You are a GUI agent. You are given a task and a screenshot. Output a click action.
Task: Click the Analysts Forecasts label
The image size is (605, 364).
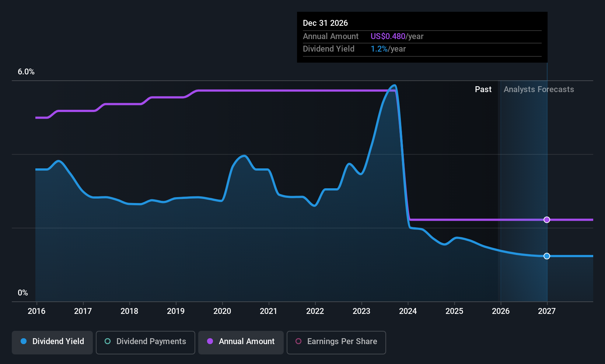pyautogui.click(x=539, y=90)
